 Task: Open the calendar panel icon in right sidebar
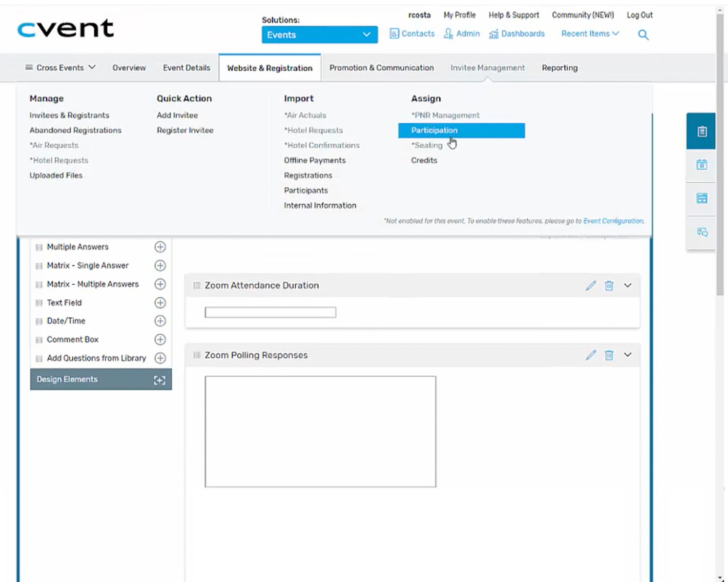point(701,164)
